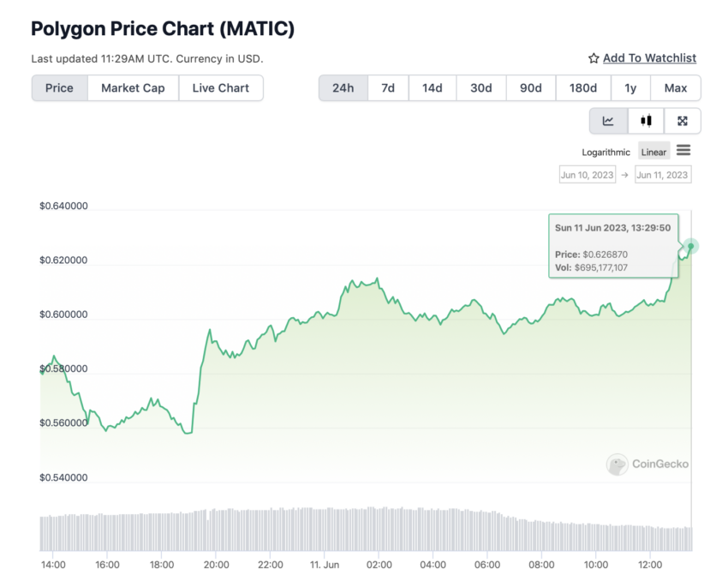Choose the 1y time range
The width and height of the screenshot is (728, 587).
pyautogui.click(x=630, y=88)
